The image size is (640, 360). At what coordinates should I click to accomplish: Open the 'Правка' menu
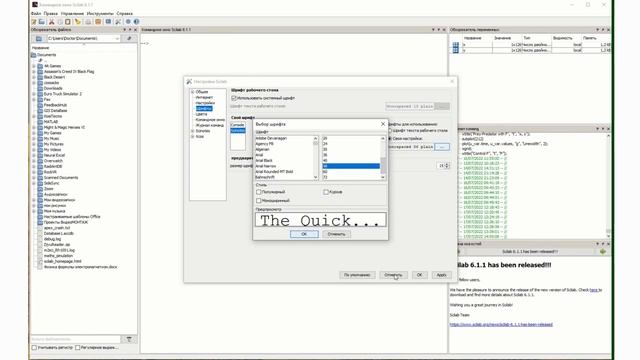[x=51, y=13]
